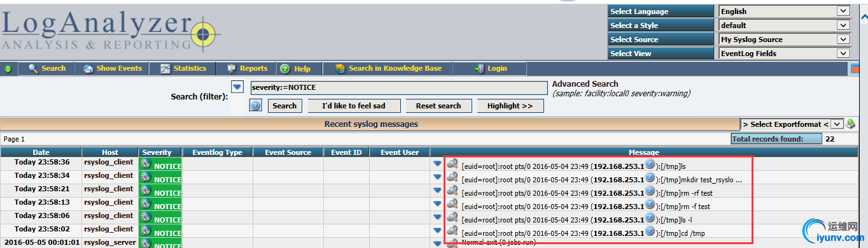The height and width of the screenshot is (248, 868).
Task: Click the export download icon beside Exportformat
Action: point(851,124)
